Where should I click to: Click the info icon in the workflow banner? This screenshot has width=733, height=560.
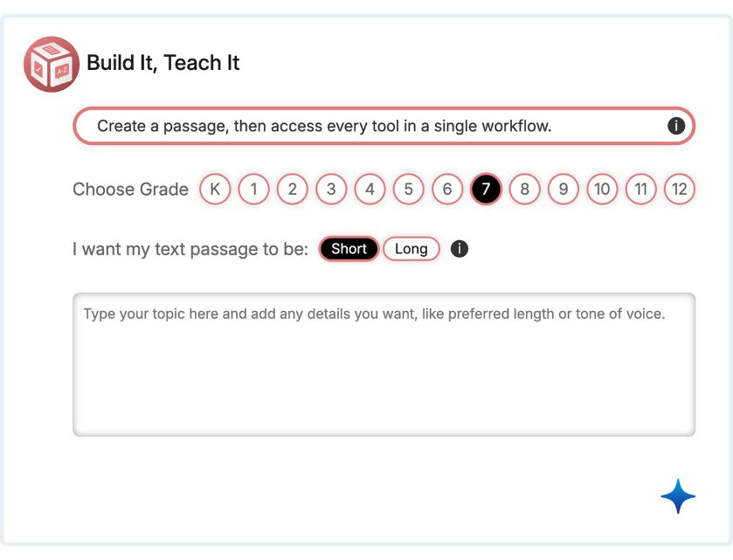675,126
